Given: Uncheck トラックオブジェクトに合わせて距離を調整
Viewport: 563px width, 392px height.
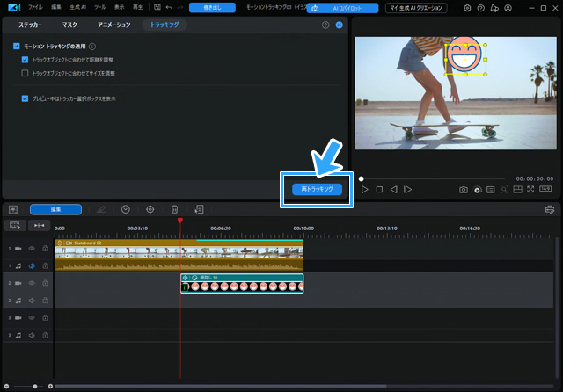Looking at the screenshot, I should point(25,60).
